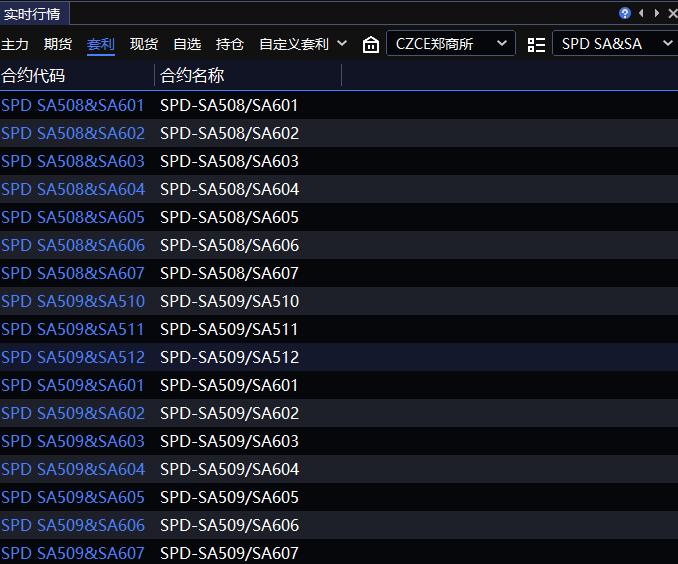
Task: Go to next panel with right arrow
Action: (x=657, y=13)
